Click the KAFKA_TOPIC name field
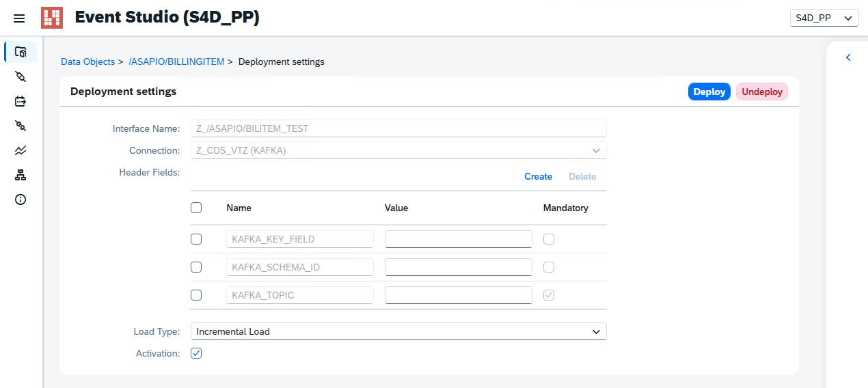 pos(300,295)
